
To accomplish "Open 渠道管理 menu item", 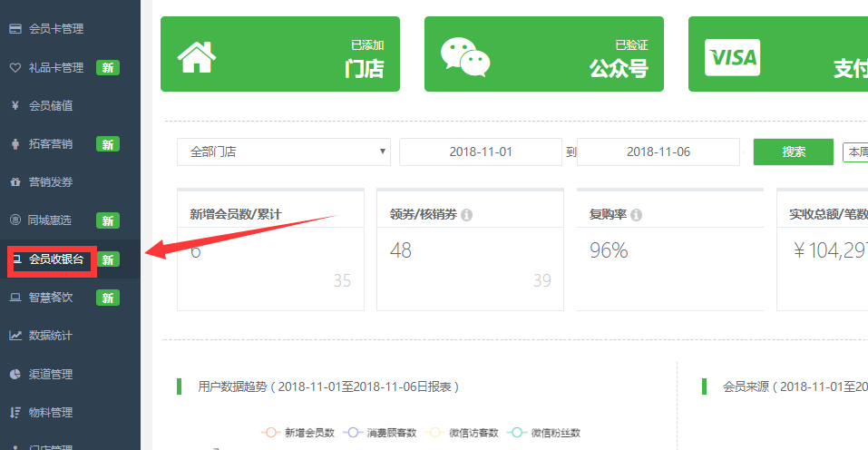I will point(51,374).
